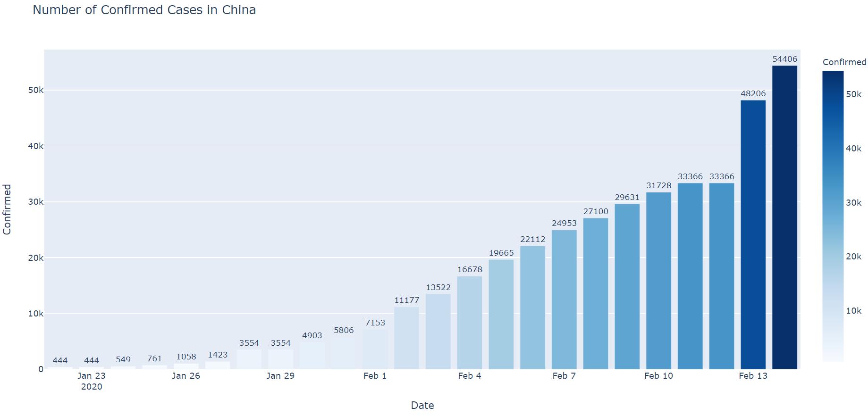The image size is (868, 416).
Task: Click the 4903 data label
Action: click(x=312, y=336)
